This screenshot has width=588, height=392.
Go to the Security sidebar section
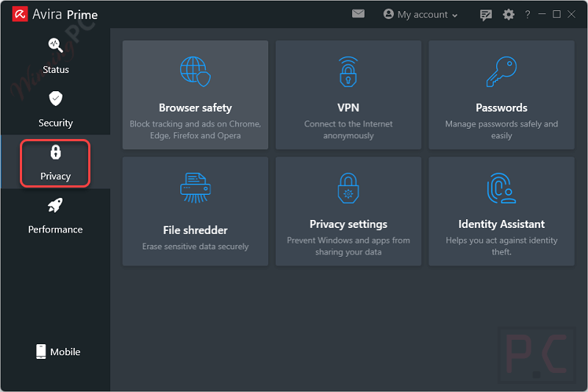[55, 110]
